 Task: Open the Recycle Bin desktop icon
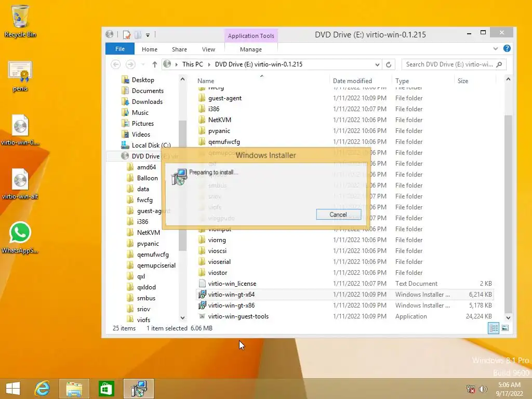(x=20, y=21)
